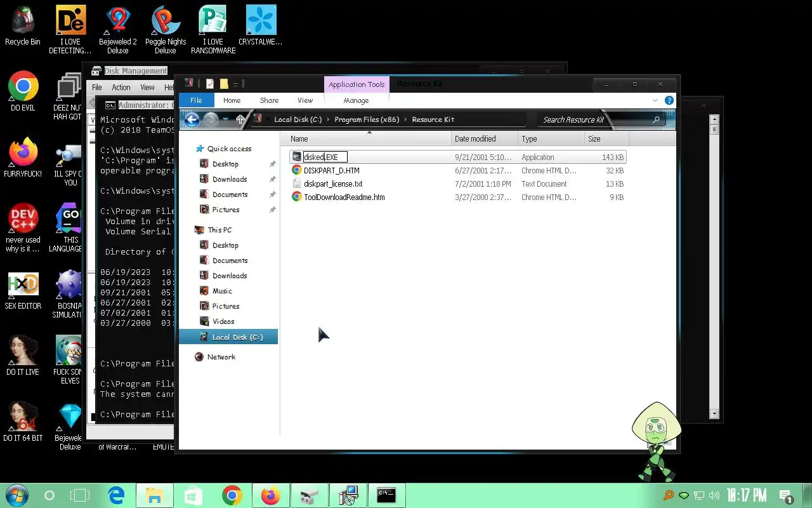Open the Peggle Nights Deluxe desktop shortcut
Viewport: 812px width, 508px height.
point(166,29)
